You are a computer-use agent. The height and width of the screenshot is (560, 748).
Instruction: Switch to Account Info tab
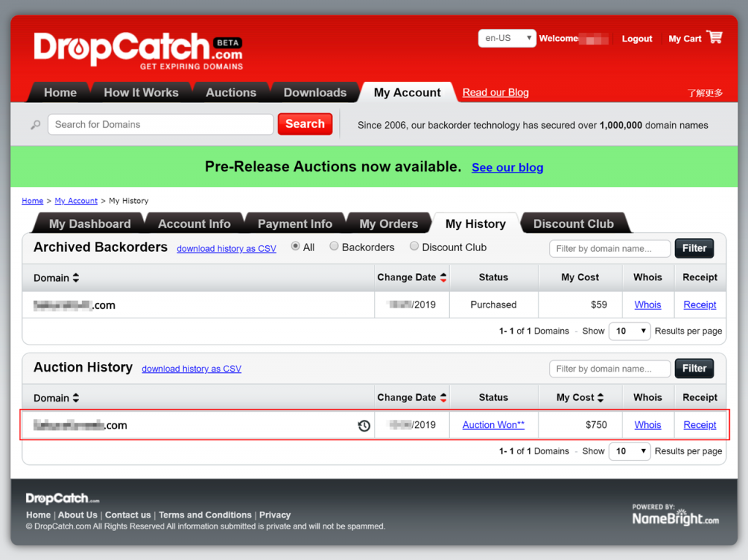[194, 223]
